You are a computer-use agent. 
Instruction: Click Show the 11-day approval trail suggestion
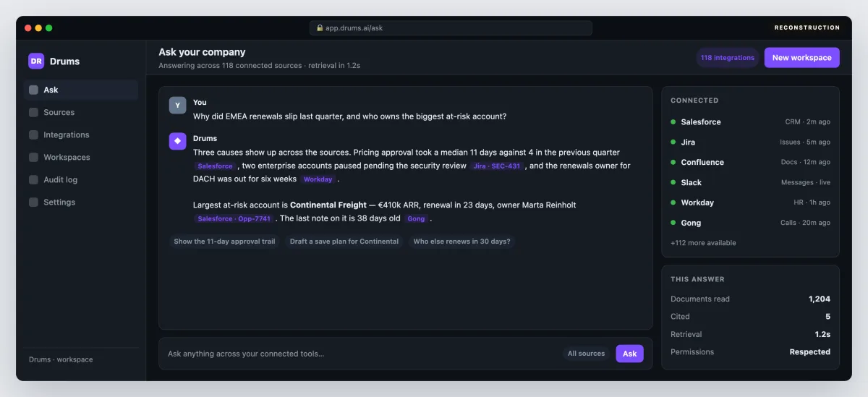[x=224, y=242]
